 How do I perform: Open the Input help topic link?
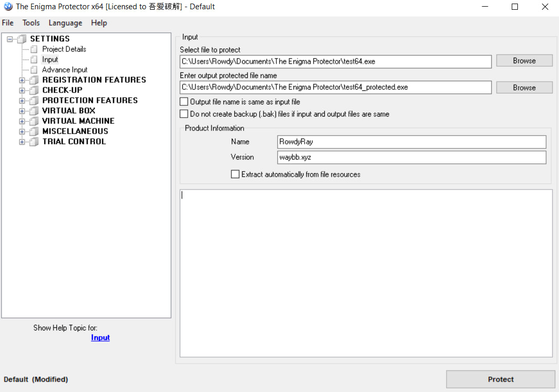click(x=100, y=338)
